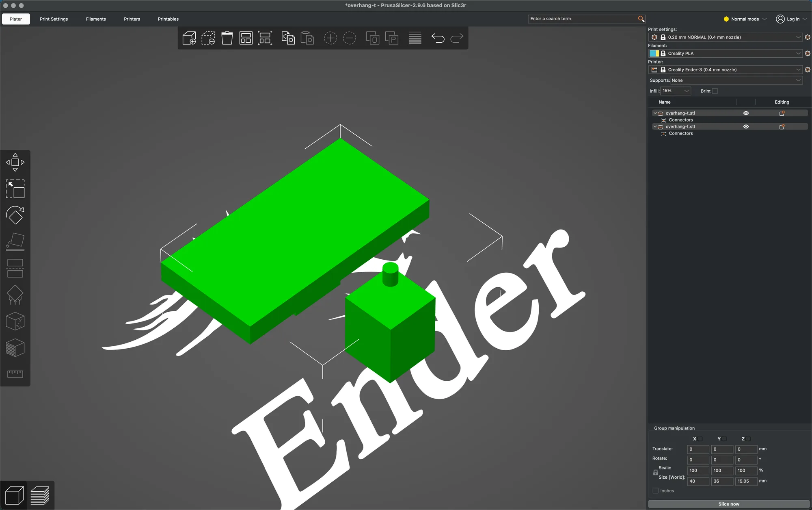Switch to 3D editor view
Image resolution: width=812 pixels, height=510 pixels.
[14, 495]
